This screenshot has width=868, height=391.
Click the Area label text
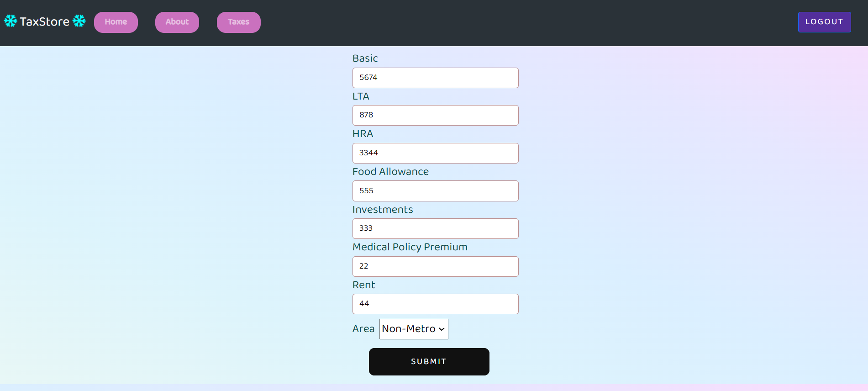pos(363,328)
